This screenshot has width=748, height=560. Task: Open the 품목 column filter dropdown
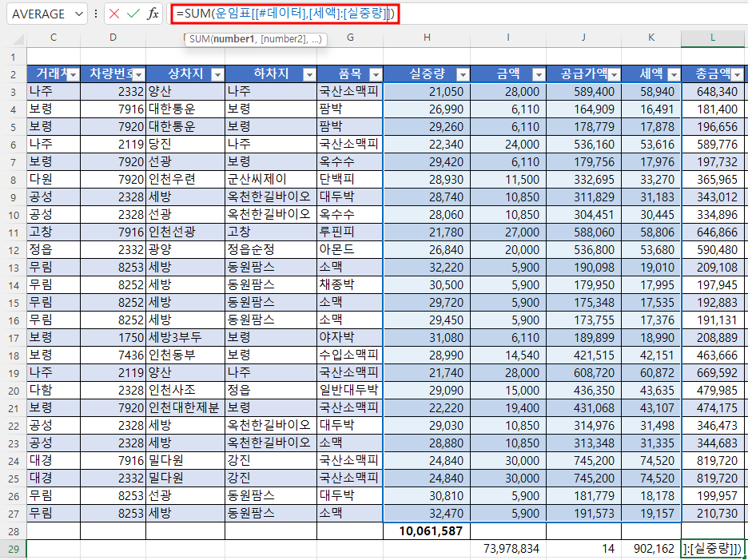coord(376,74)
